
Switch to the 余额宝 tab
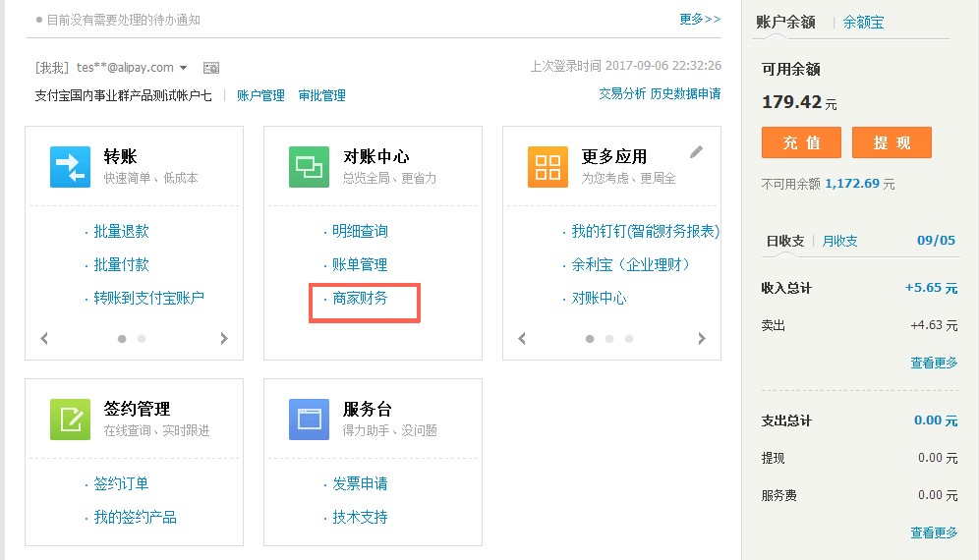(863, 23)
